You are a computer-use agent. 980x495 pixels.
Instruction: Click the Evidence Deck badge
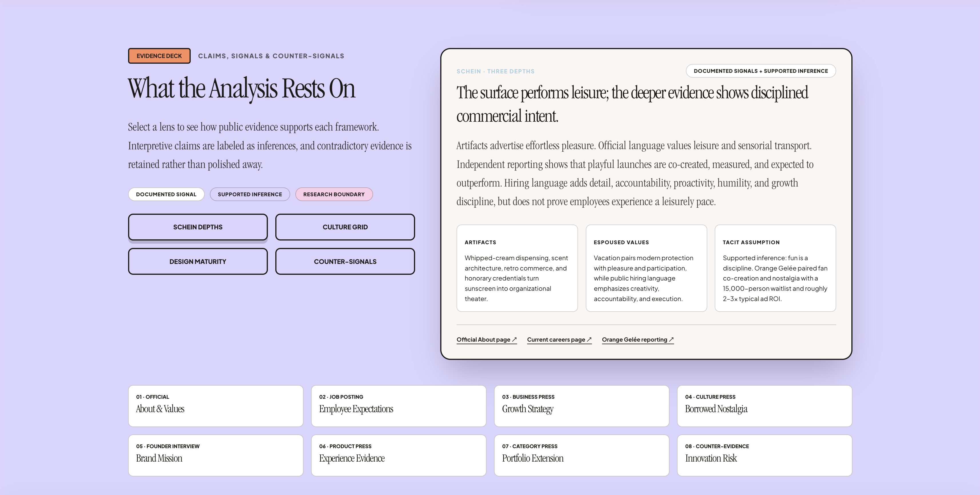tap(159, 56)
